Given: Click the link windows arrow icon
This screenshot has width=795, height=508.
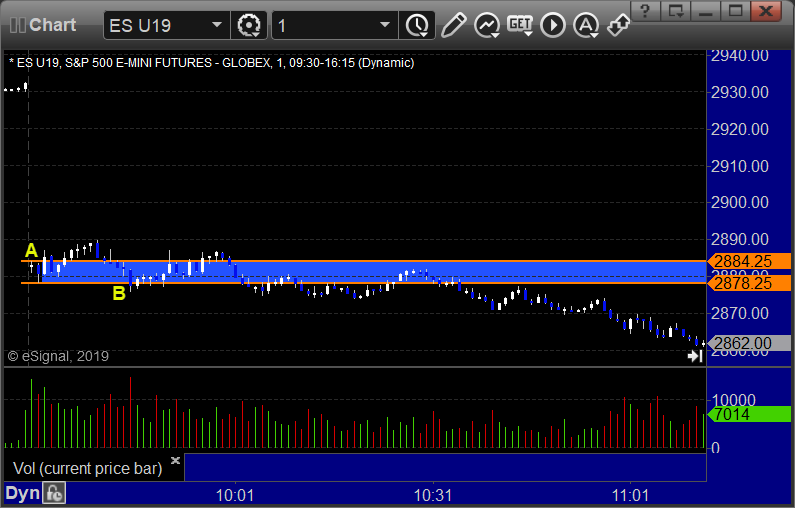Looking at the screenshot, I should [619, 25].
